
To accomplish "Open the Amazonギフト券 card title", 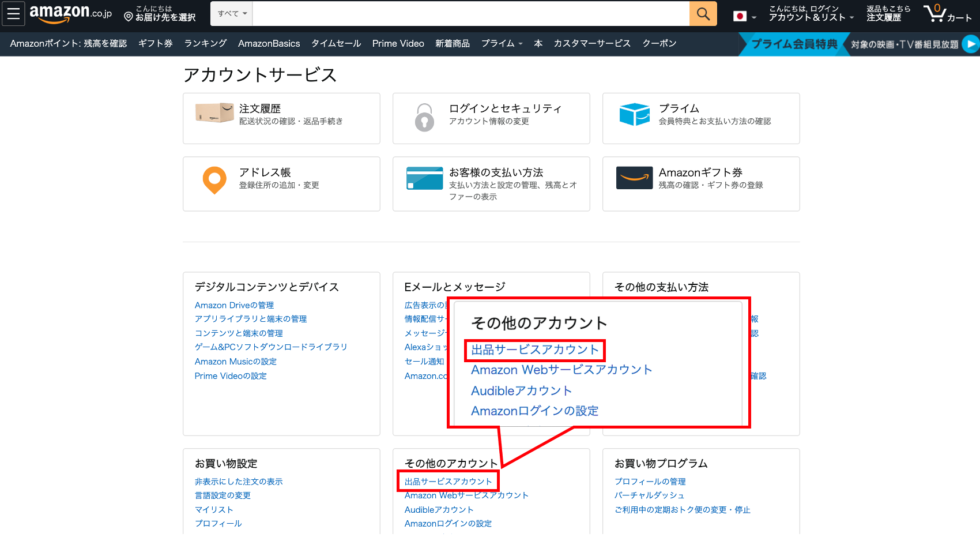I will click(x=700, y=172).
